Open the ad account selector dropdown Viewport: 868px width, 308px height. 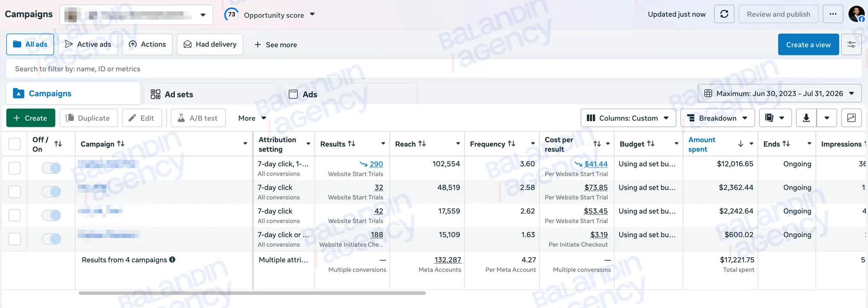click(136, 15)
